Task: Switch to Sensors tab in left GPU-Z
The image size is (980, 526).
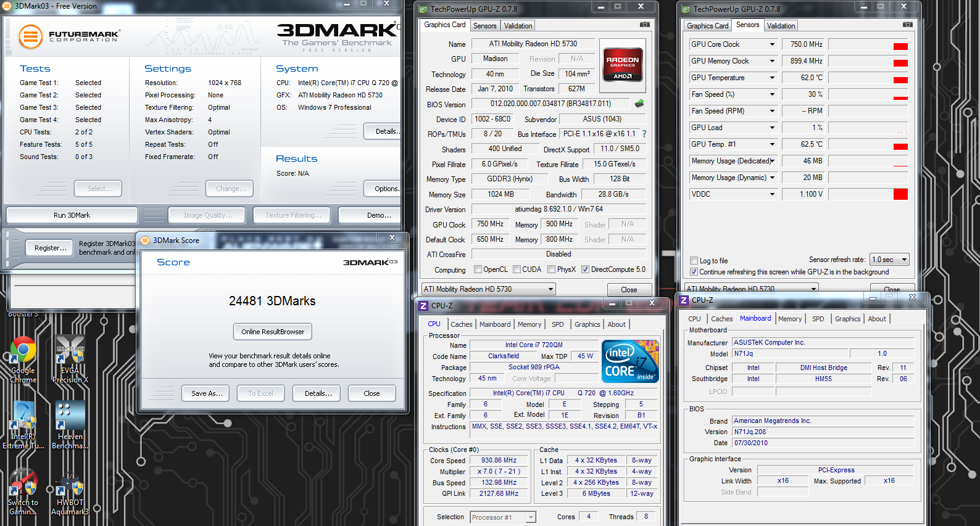Action: [x=484, y=26]
